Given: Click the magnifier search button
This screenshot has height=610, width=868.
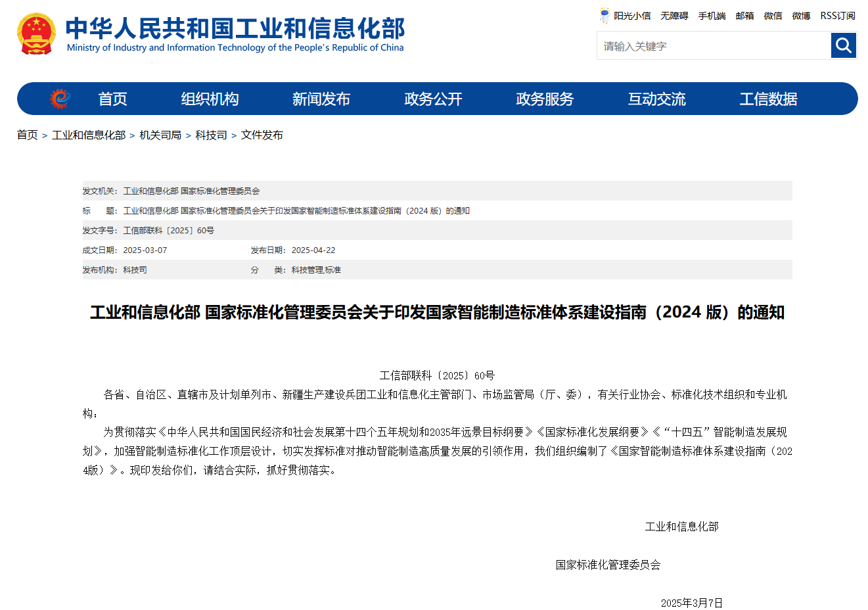Looking at the screenshot, I should tap(844, 45).
